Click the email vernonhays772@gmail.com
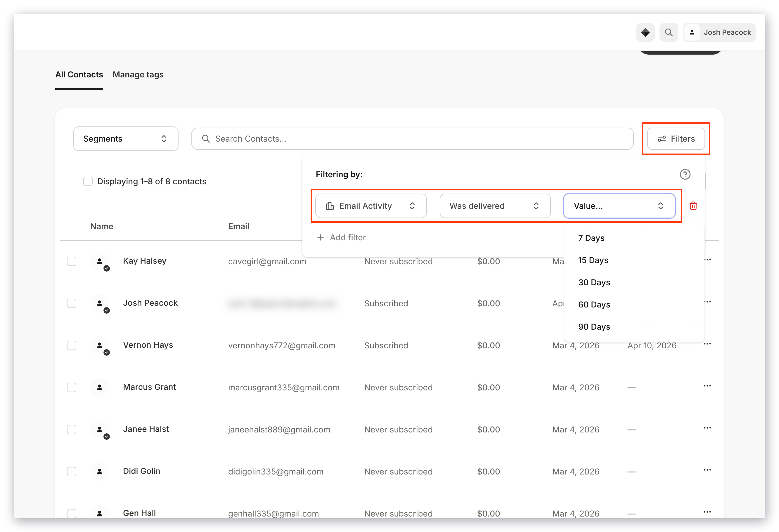 click(x=282, y=345)
